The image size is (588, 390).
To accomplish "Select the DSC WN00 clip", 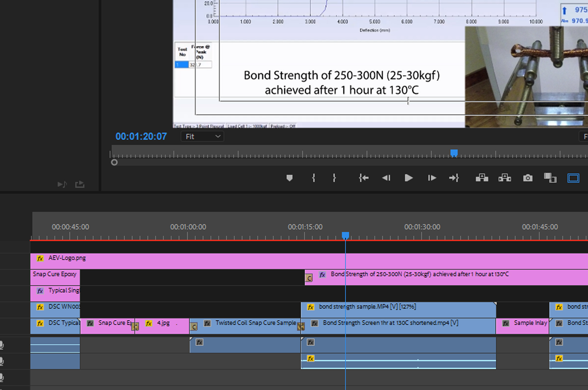I will click(55, 310).
